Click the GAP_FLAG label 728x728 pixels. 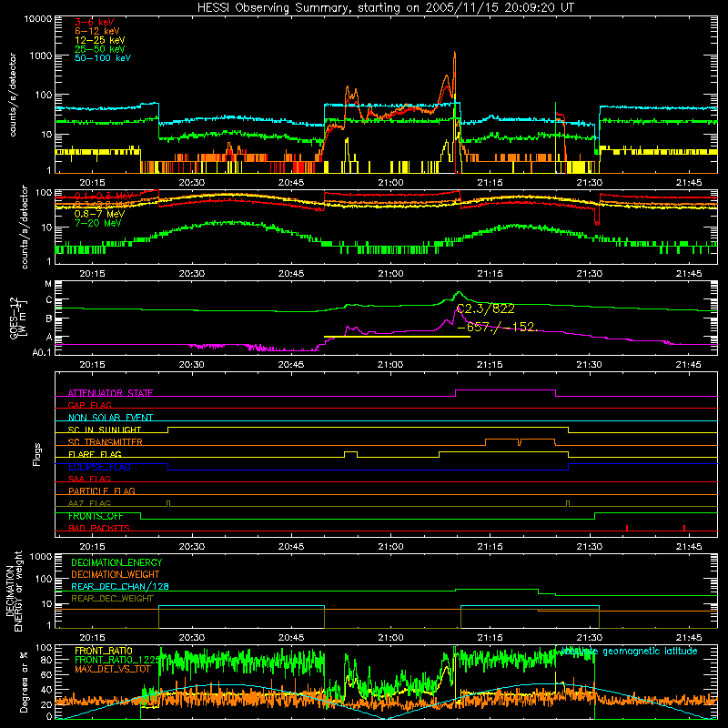89,405
